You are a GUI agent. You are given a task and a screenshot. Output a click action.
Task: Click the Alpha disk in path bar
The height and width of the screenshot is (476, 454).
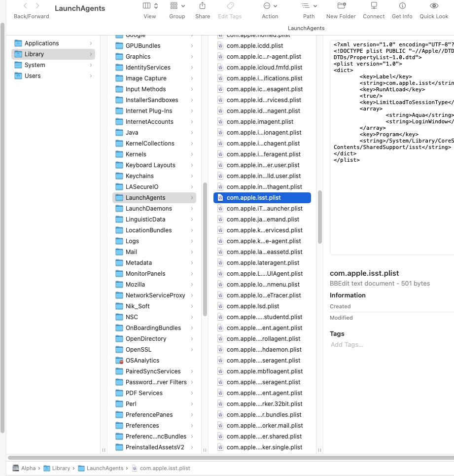(x=25, y=468)
